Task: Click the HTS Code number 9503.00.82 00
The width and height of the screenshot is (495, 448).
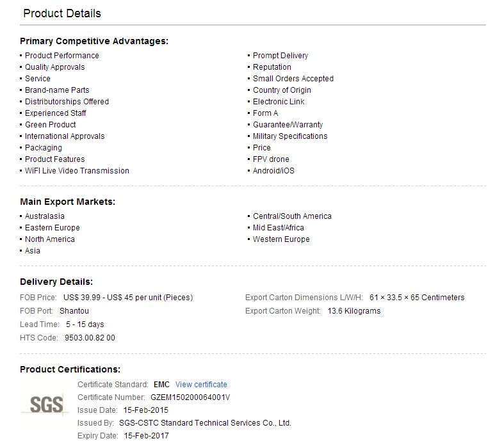Action: point(90,338)
